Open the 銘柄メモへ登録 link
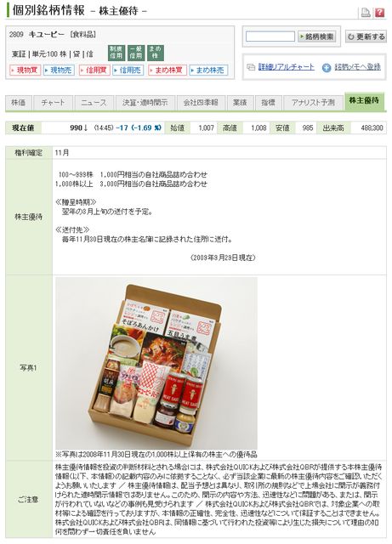 (358, 67)
